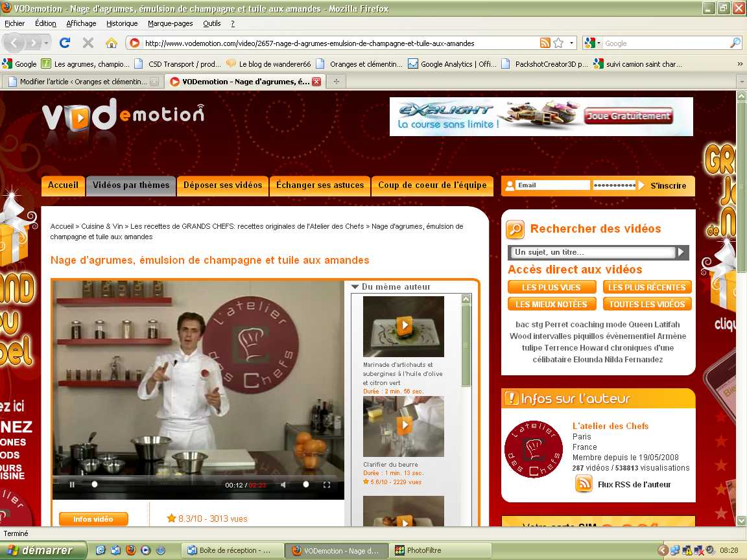Image resolution: width=747 pixels, height=560 pixels.
Task: Open the Historique menu
Action: point(122,23)
